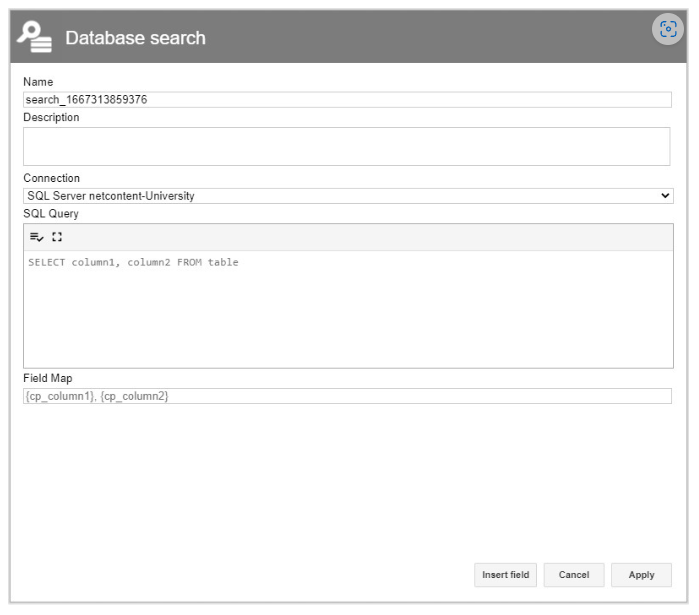Focus the Field Map input box
Image resolution: width=699 pixels, height=615 pixels.
pos(347,396)
